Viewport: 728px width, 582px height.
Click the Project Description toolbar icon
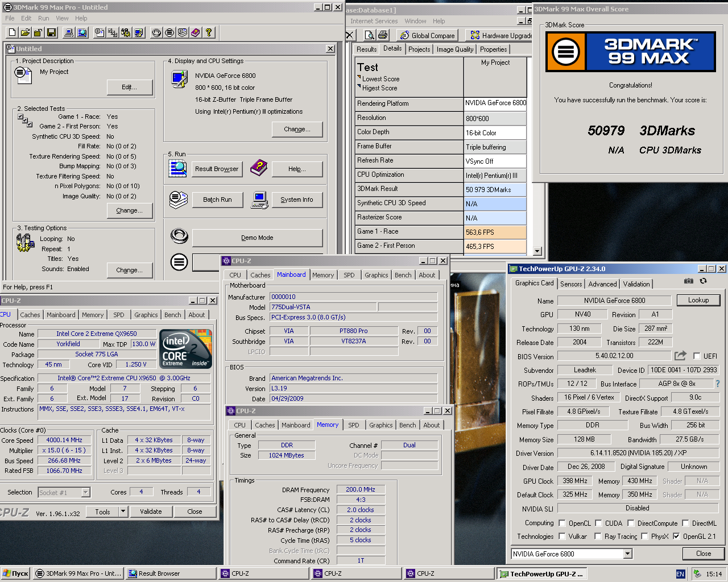pos(100,32)
